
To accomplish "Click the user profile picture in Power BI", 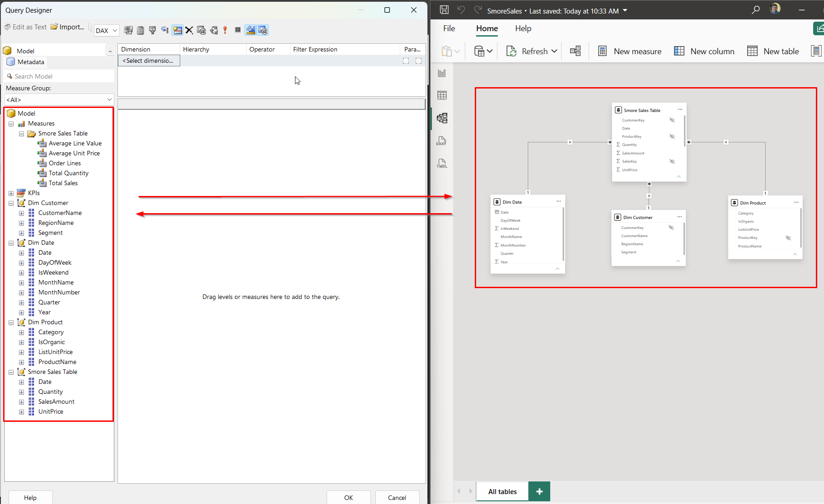I will 775,9.
